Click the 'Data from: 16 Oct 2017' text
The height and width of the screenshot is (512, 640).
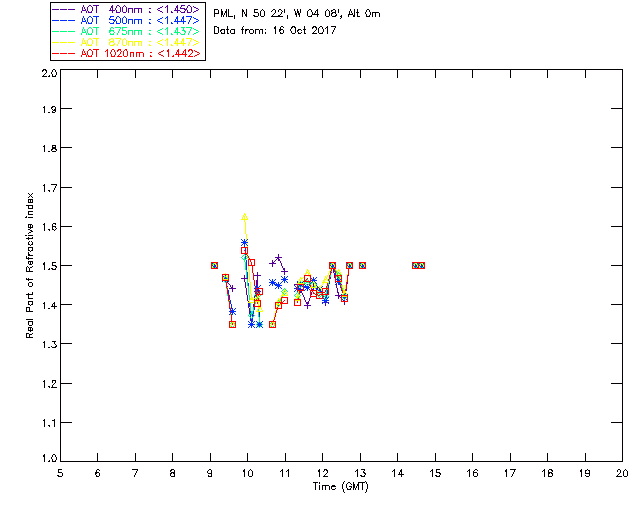click(275, 31)
